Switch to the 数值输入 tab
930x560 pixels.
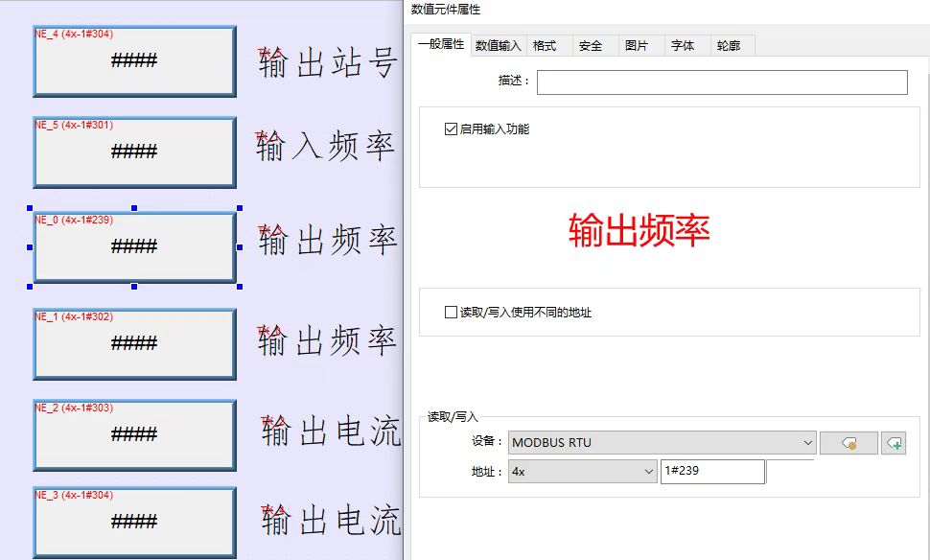[x=498, y=45]
